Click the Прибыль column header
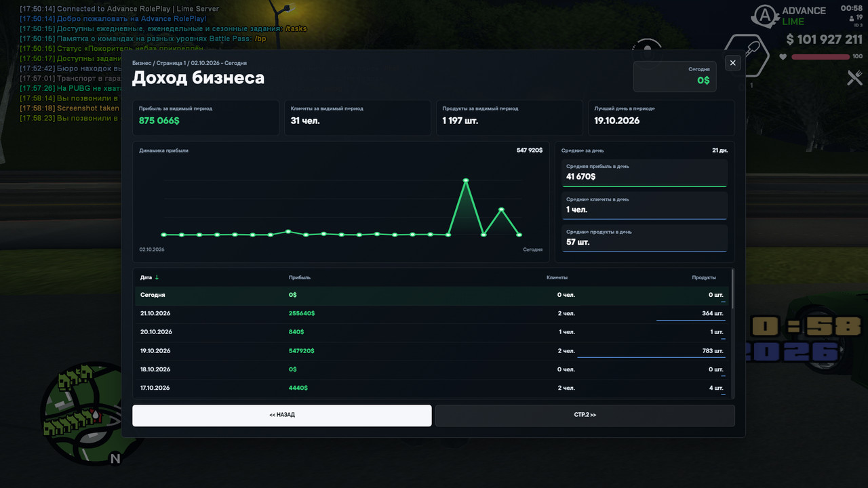The height and width of the screenshot is (488, 868). tap(300, 278)
